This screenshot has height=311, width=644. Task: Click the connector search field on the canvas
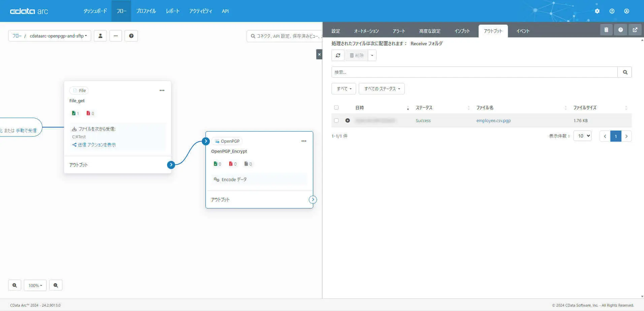pyautogui.click(x=285, y=36)
